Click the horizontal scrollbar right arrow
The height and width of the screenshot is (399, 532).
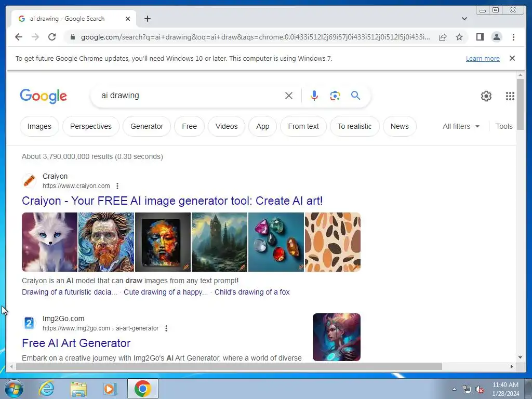[x=512, y=366]
